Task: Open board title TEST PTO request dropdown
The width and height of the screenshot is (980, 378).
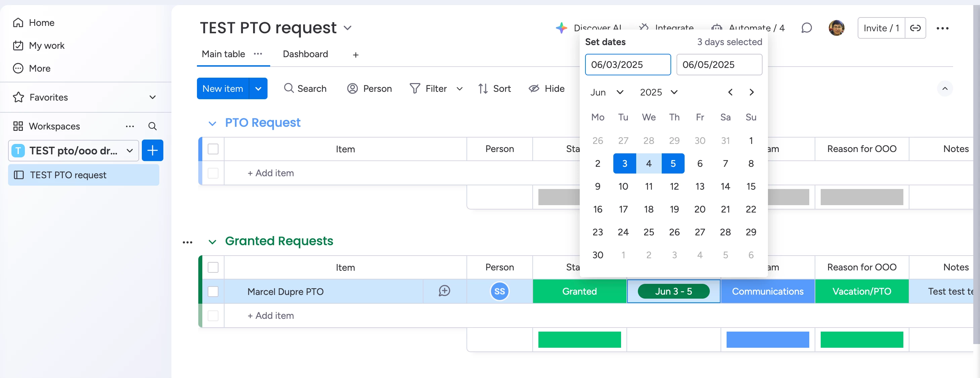Action: point(348,28)
